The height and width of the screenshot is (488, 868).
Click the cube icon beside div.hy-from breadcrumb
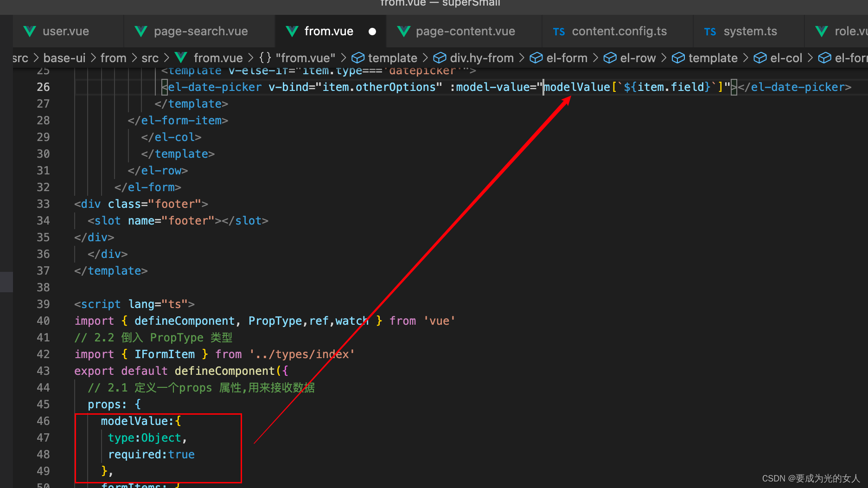tap(440, 58)
